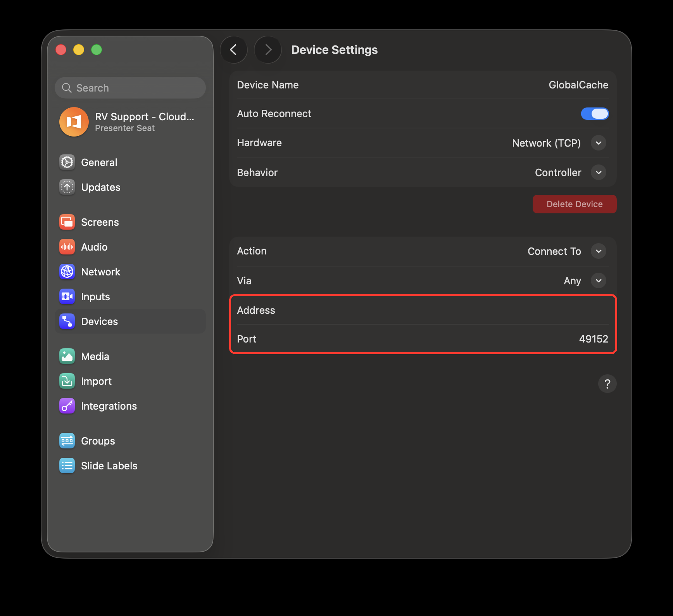Image resolution: width=673 pixels, height=616 pixels.
Task: Open the Updates settings icon
Action: 67,187
